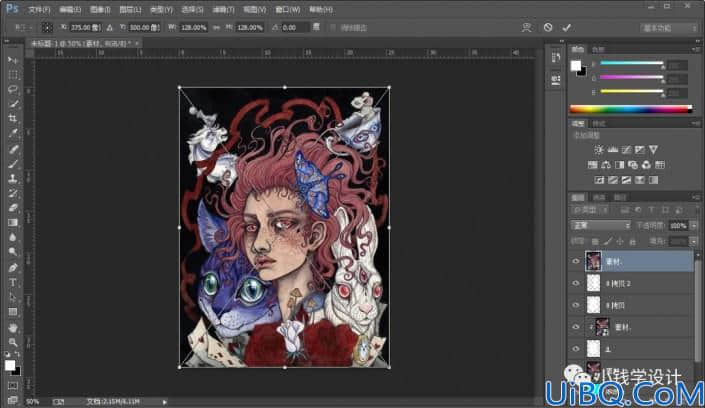Lock layer position with the move-cross icon
Image resolution: width=705 pixels, height=408 pixels.
click(x=620, y=242)
